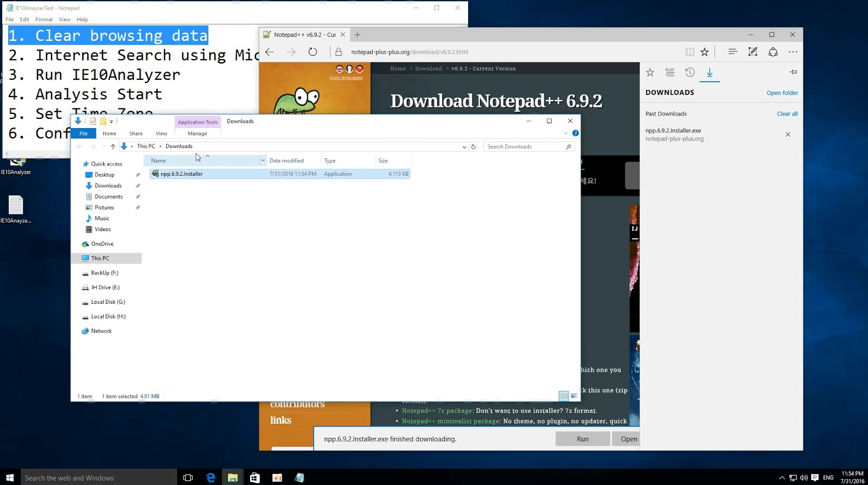Click Open button in download notification

click(626, 439)
